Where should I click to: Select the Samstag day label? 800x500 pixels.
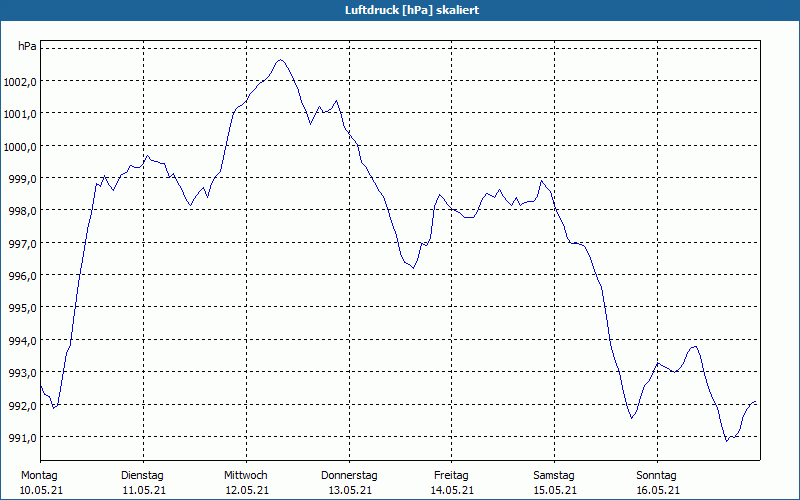[x=554, y=476]
